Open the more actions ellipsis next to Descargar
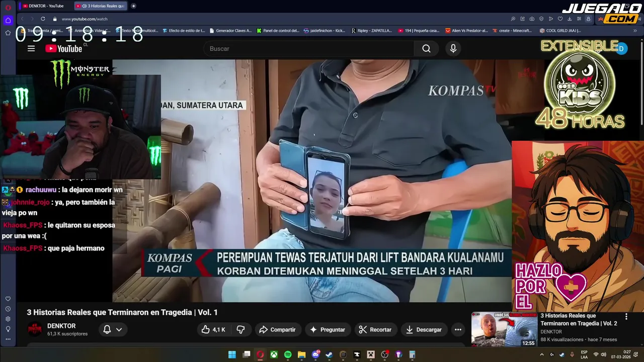The width and height of the screenshot is (644, 362). click(x=458, y=329)
